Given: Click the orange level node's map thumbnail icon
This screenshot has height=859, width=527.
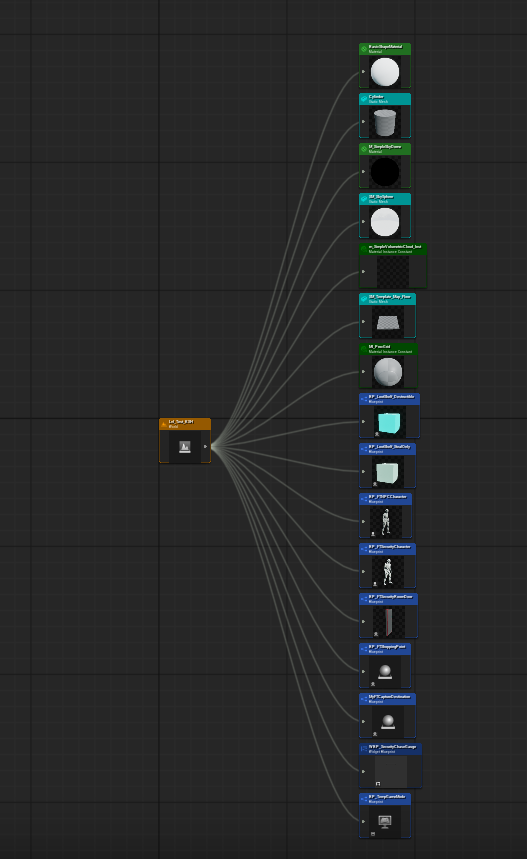Looking at the screenshot, I should click(185, 447).
